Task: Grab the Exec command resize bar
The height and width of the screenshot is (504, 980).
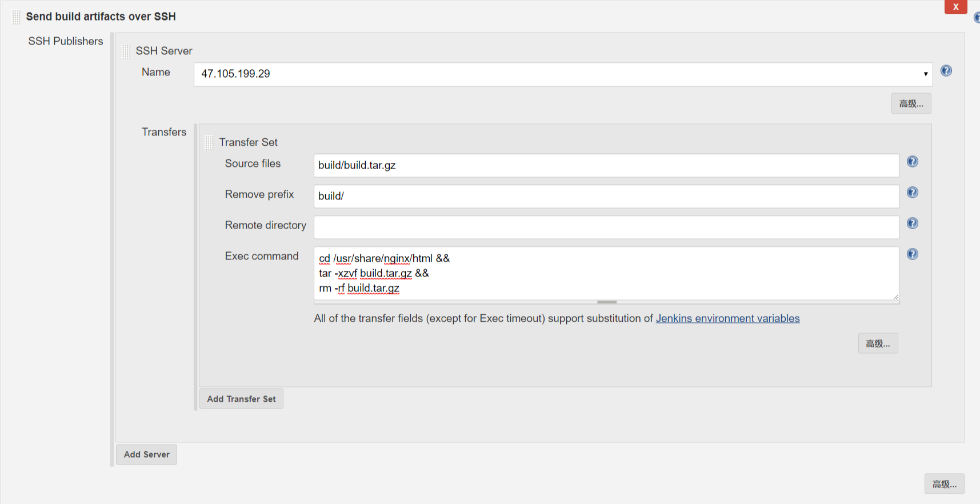Action: 606,302
